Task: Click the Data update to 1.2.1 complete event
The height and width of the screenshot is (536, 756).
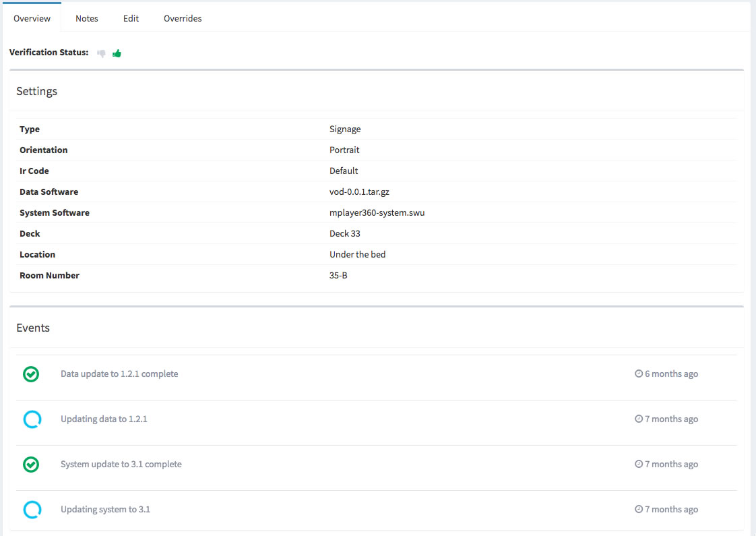Action: click(x=119, y=374)
